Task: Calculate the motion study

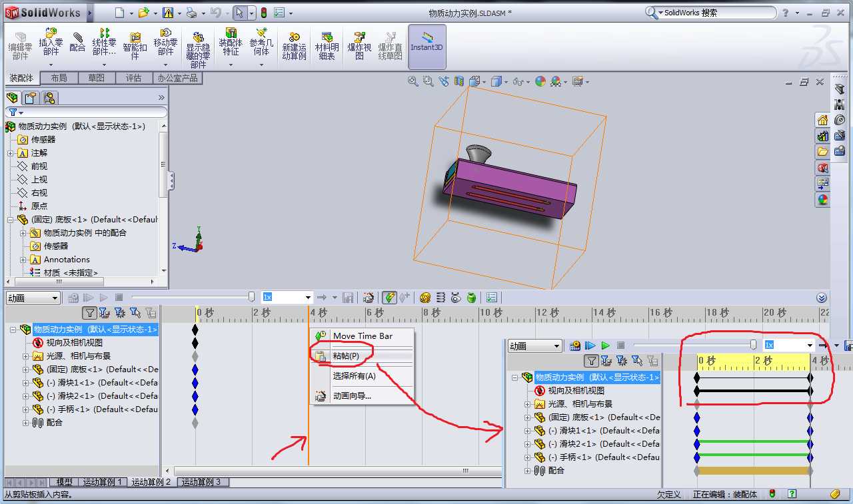Action: pos(73,298)
